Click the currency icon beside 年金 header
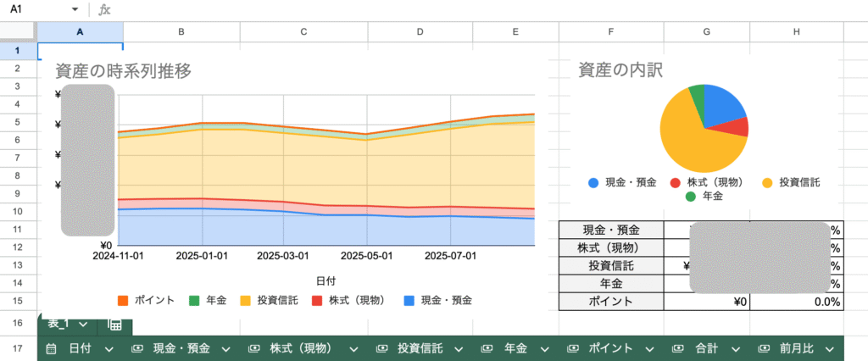868x361 pixels. (x=487, y=348)
